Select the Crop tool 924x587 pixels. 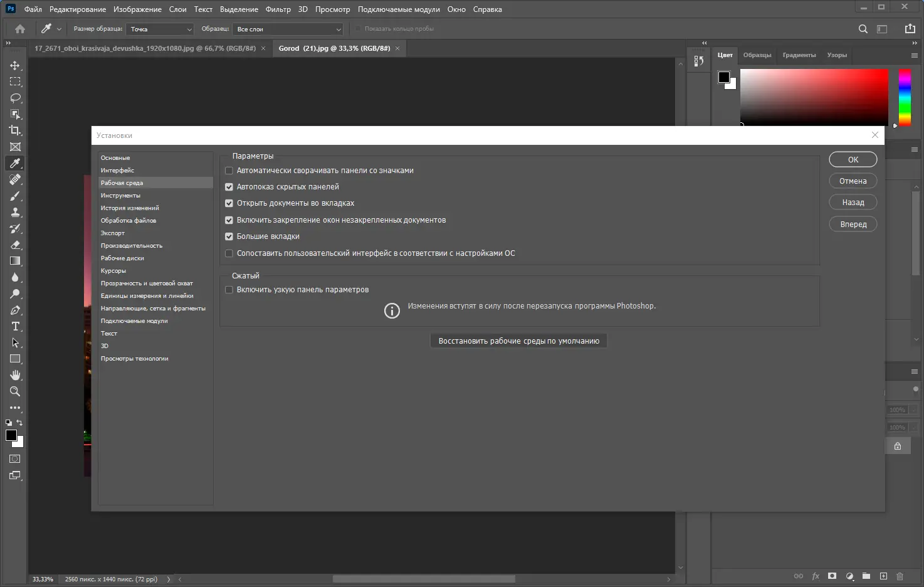[15, 130]
